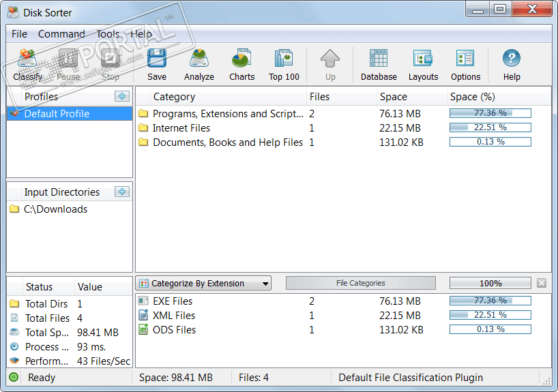Select the EXE Files row
Image resolution: width=558 pixels, height=392 pixels.
[343, 301]
